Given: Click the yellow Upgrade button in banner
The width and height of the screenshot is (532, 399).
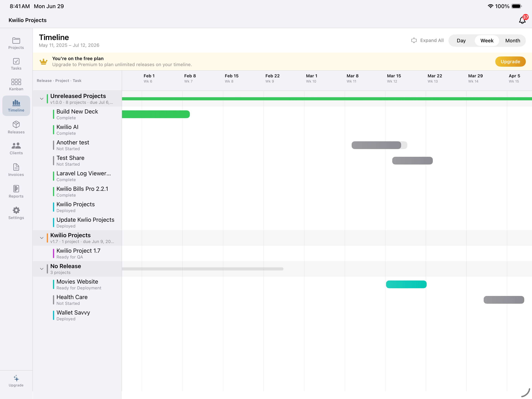Looking at the screenshot, I should pyautogui.click(x=510, y=61).
